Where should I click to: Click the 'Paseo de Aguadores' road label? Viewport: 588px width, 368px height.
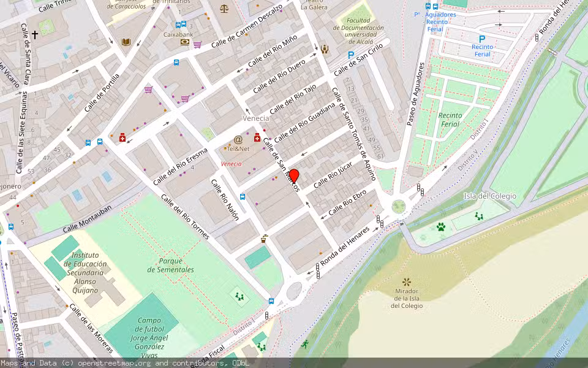coord(416,94)
